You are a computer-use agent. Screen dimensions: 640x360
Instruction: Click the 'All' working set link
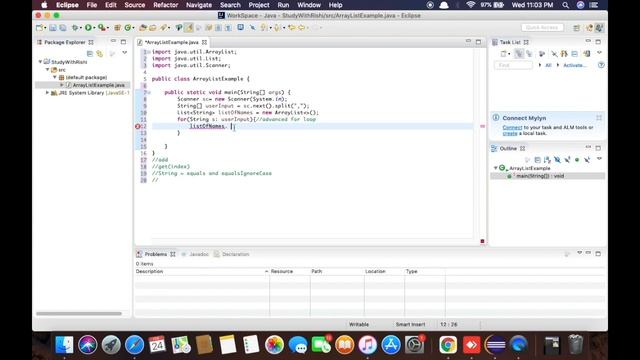(548, 65)
